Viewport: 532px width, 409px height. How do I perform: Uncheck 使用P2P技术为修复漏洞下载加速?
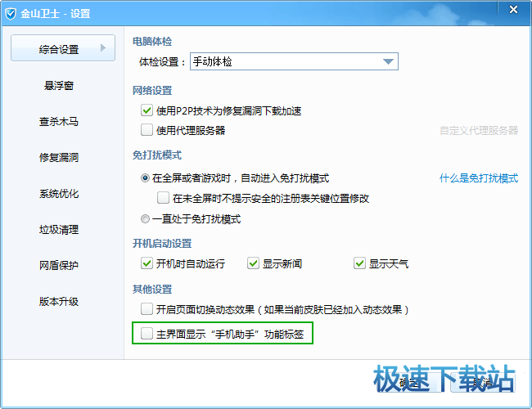click(147, 110)
